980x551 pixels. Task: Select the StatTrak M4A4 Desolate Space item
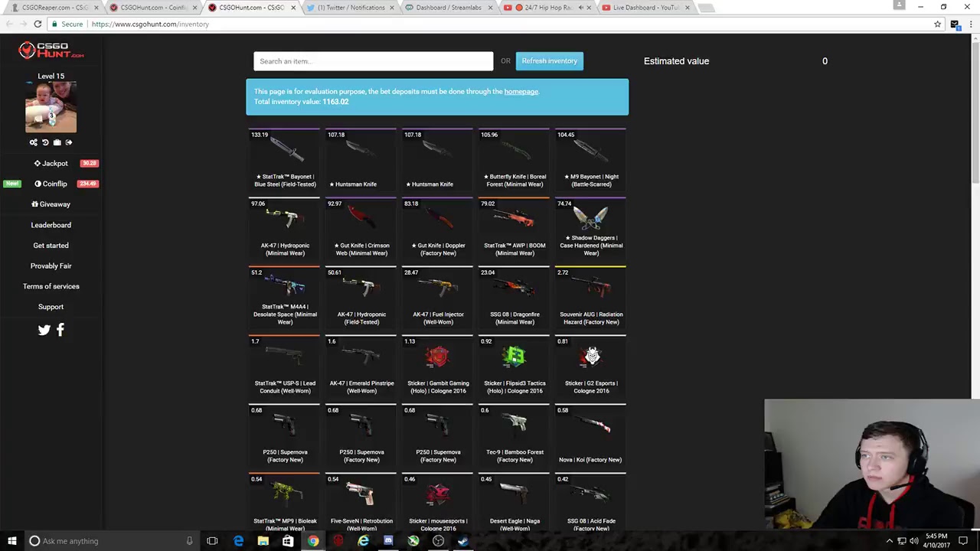(x=284, y=297)
